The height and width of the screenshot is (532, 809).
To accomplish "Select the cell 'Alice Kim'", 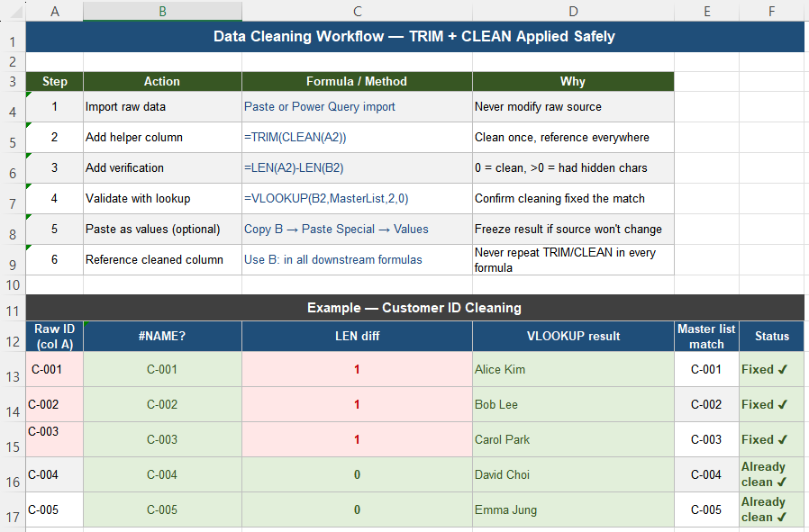I will [x=573, y=370].
